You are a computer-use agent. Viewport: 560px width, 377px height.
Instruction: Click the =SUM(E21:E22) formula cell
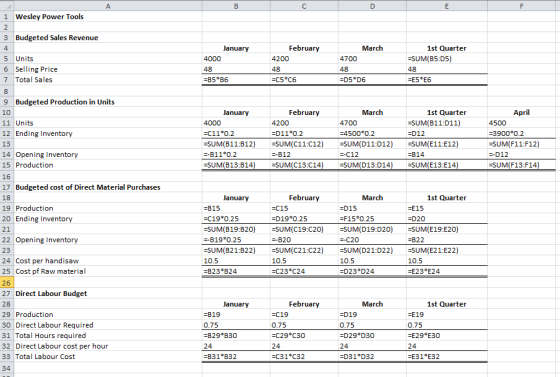[446, 250]
